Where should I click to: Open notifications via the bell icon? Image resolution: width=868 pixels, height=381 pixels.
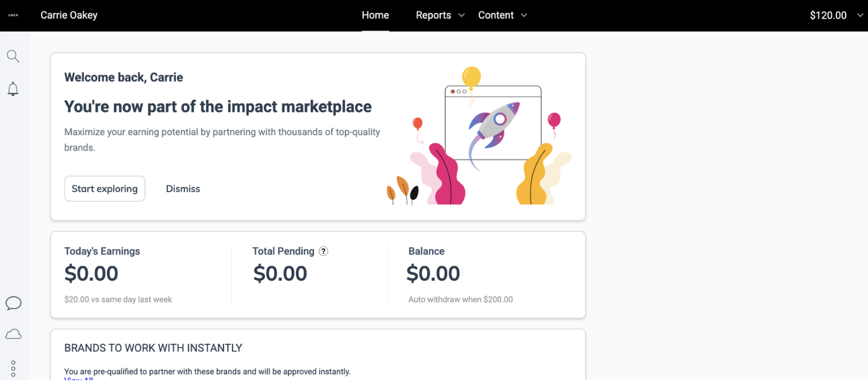tap(13, 89)
